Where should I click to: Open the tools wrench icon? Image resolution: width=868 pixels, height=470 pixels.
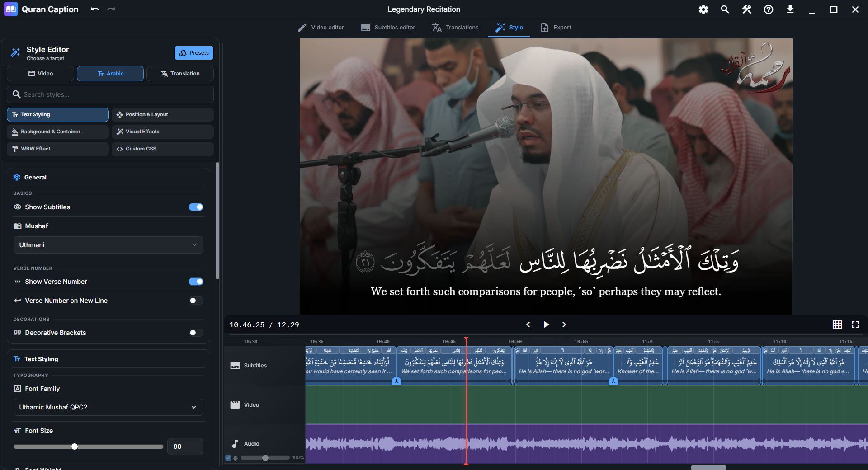(x=746, y=9)
